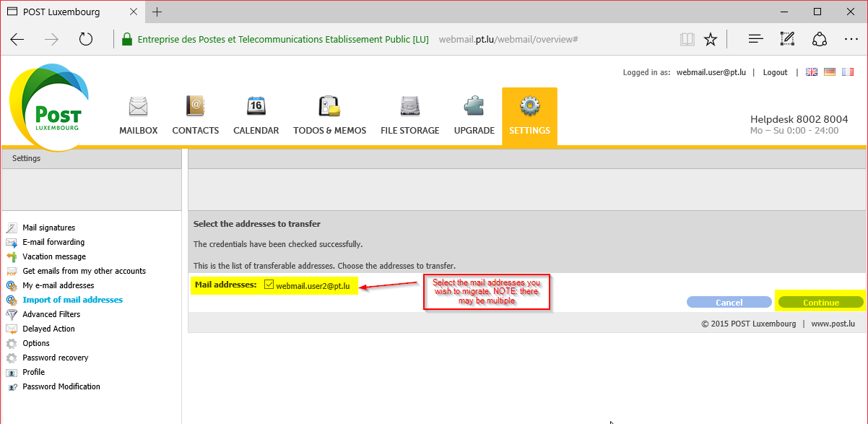
Task: Make a Web Note icon
Action: click(x=788, y=39)
